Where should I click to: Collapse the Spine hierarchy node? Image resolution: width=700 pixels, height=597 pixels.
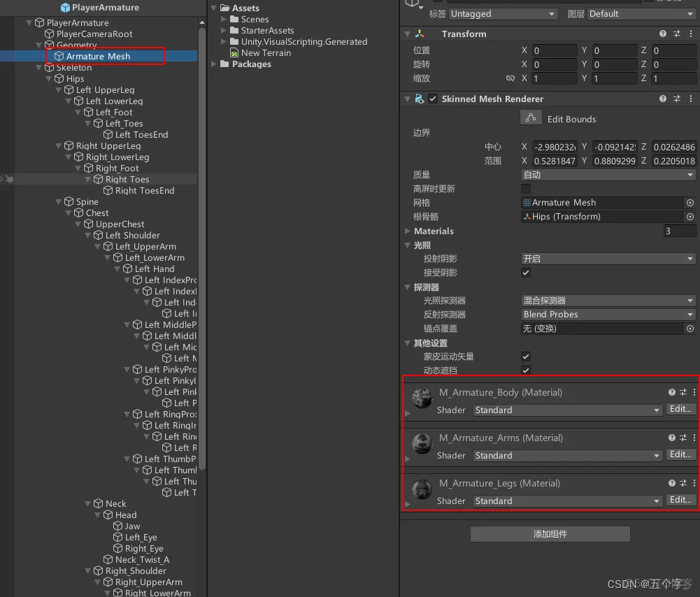pos(59,201)
